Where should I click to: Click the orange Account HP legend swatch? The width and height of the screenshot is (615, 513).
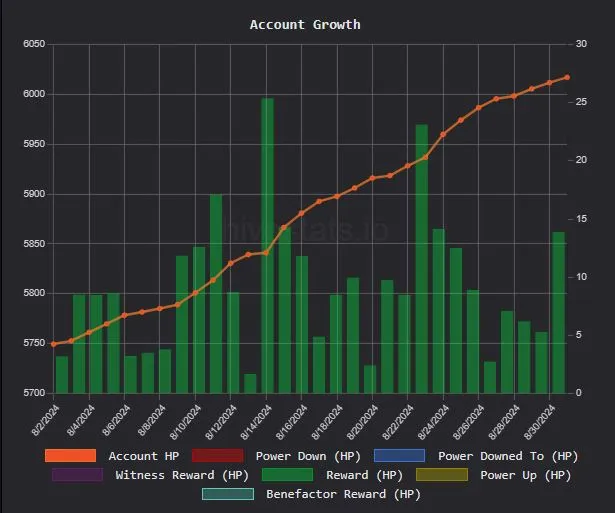point(70,456)
